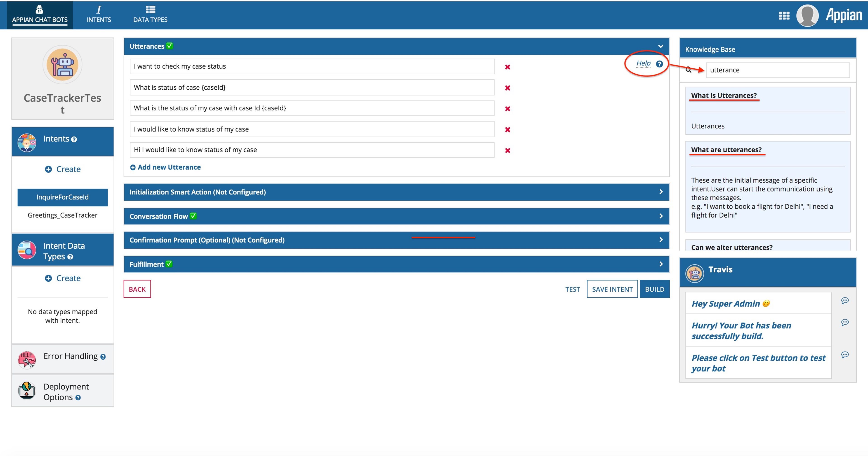Image resolution: width=868 pixels, height=456 pixels.
Task: Open help tooltip for Error Handling
Action: pyautogui.click(x=103, y=357)
